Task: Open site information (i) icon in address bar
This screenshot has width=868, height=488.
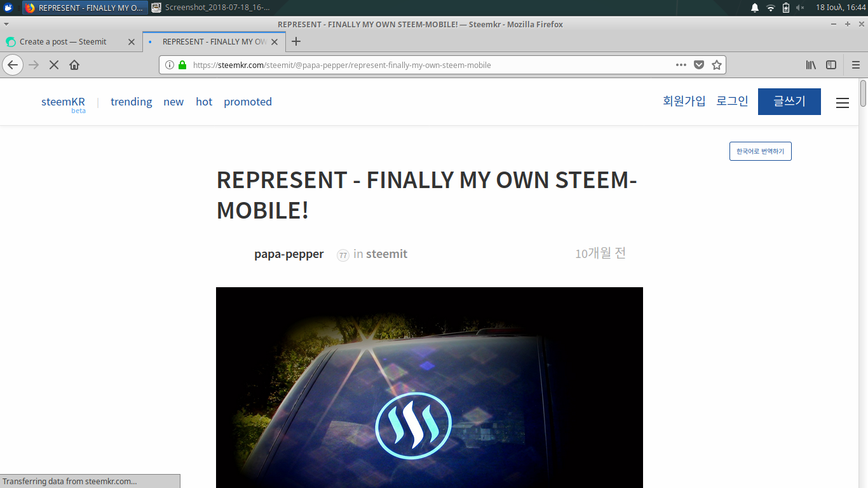Action: (x=170, y=65)
